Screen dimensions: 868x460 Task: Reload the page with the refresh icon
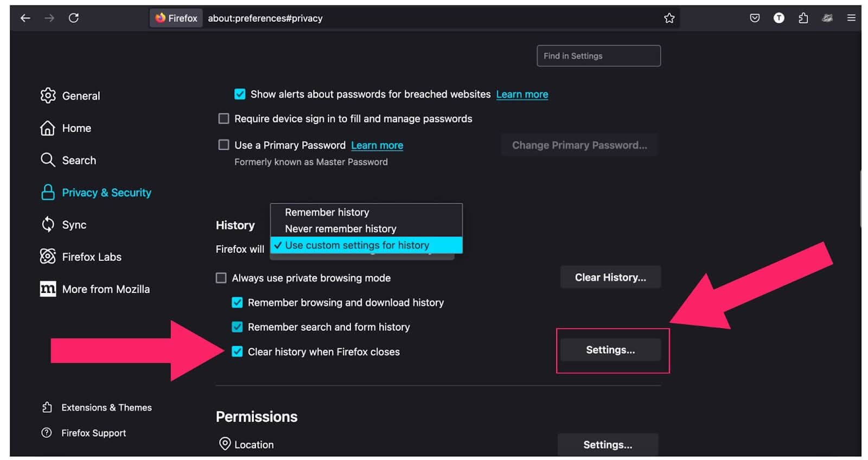74,18
